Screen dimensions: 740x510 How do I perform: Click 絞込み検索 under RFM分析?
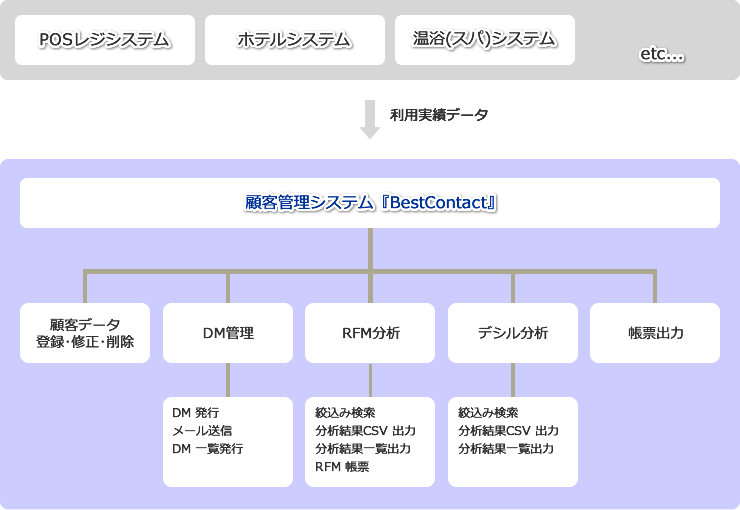345,413
